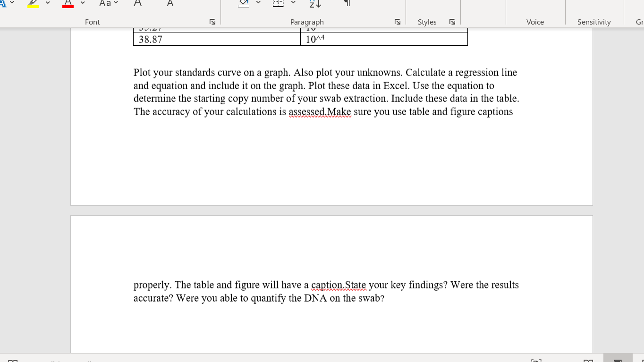The image size is (644, 362).
Task: Switch to Print Layout view in status bar
Action: pyautogui.click(x=618, y=359)
